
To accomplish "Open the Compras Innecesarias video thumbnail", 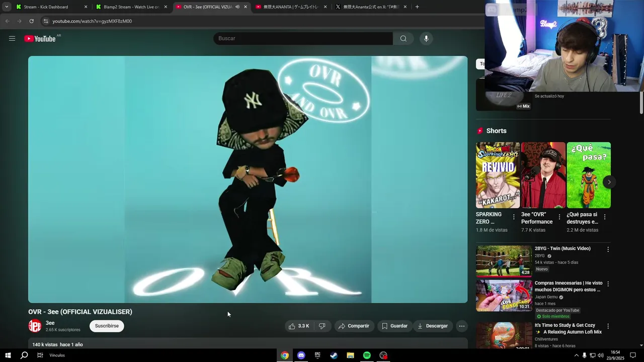I will point(504,296).
